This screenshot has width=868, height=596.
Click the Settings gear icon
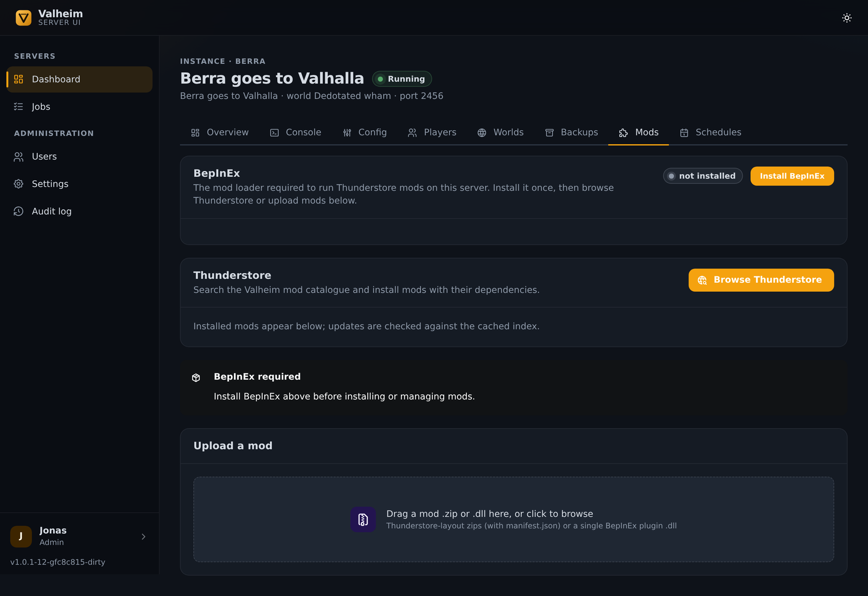click(x=18, y=184)
